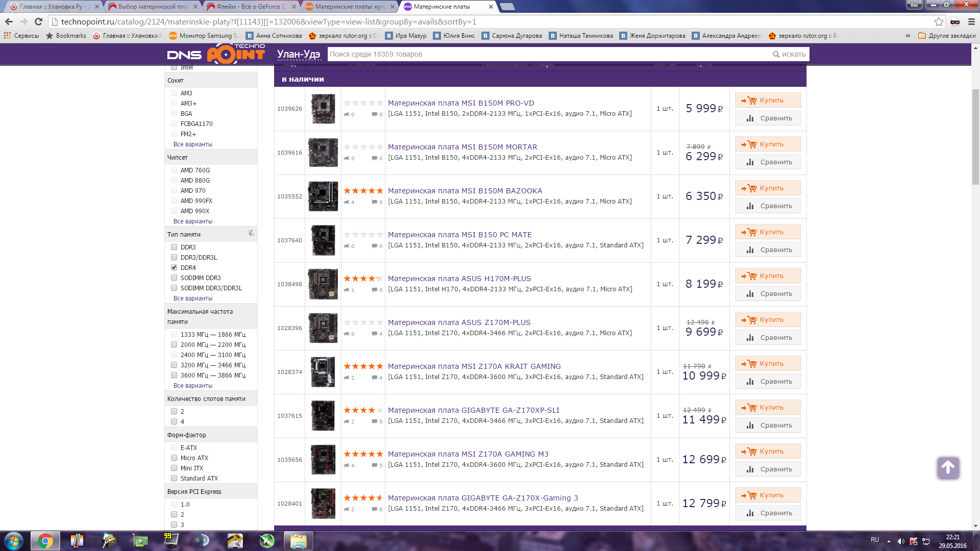The image size is (980, 551).
Task: Reset the Тип памяти filter icon
Action: pos(251,233)
